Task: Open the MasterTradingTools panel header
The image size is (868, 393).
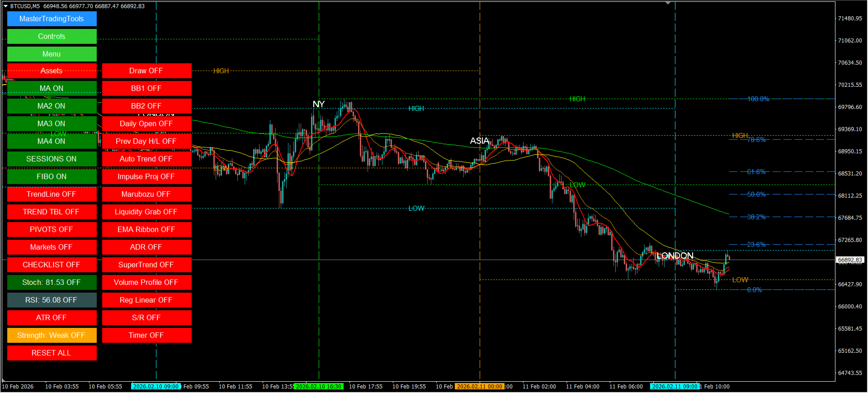Action: [52, 19]
